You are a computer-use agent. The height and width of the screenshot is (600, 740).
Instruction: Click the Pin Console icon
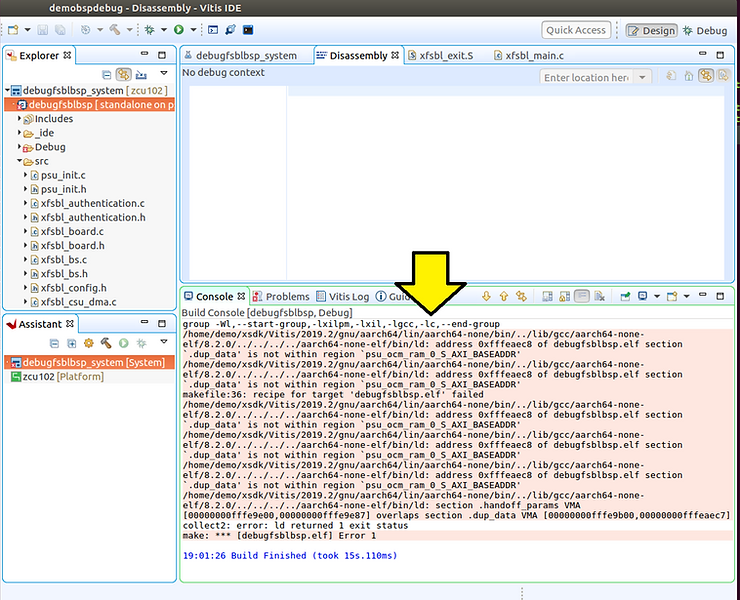626,297
